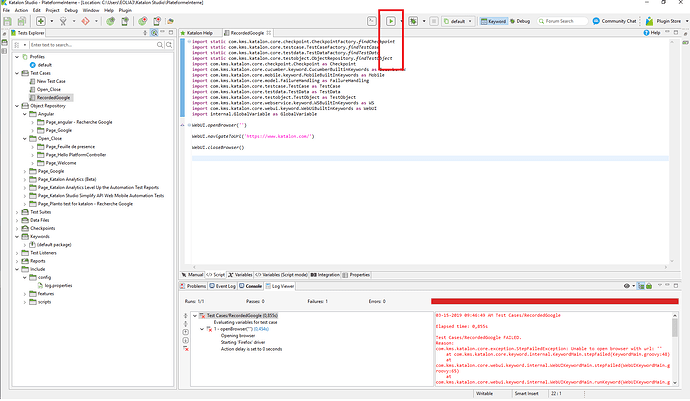The image size is (690, 401).
Task: Click the green Run play button
Action: (391, 21)
